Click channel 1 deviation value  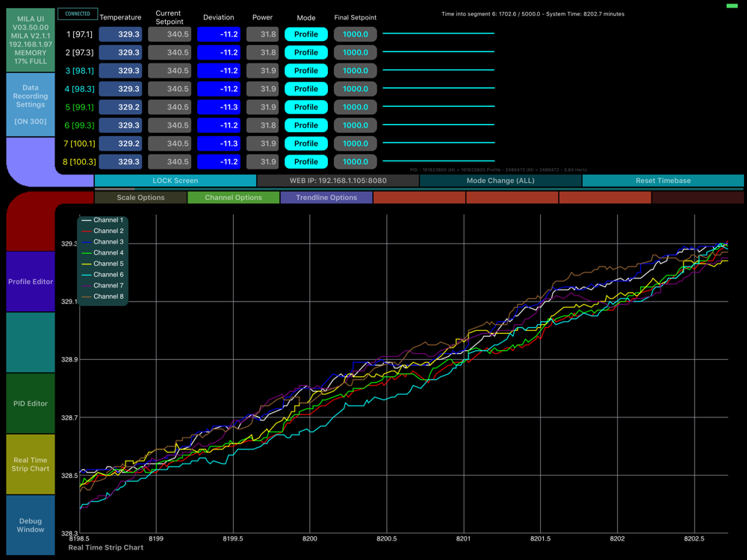219,34
